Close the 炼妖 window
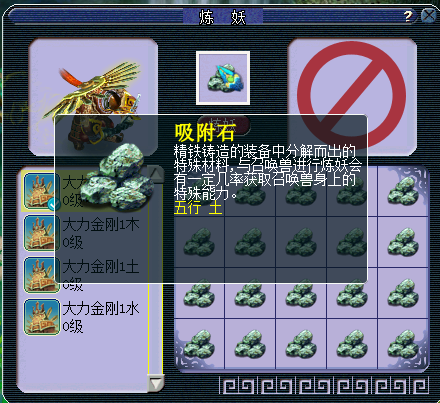440x403 pixels. 429,15
